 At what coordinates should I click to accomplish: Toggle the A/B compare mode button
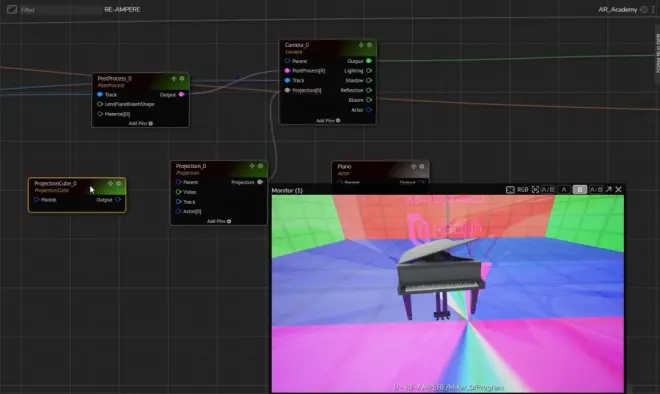pyautogui.click(x=548, y=190)
